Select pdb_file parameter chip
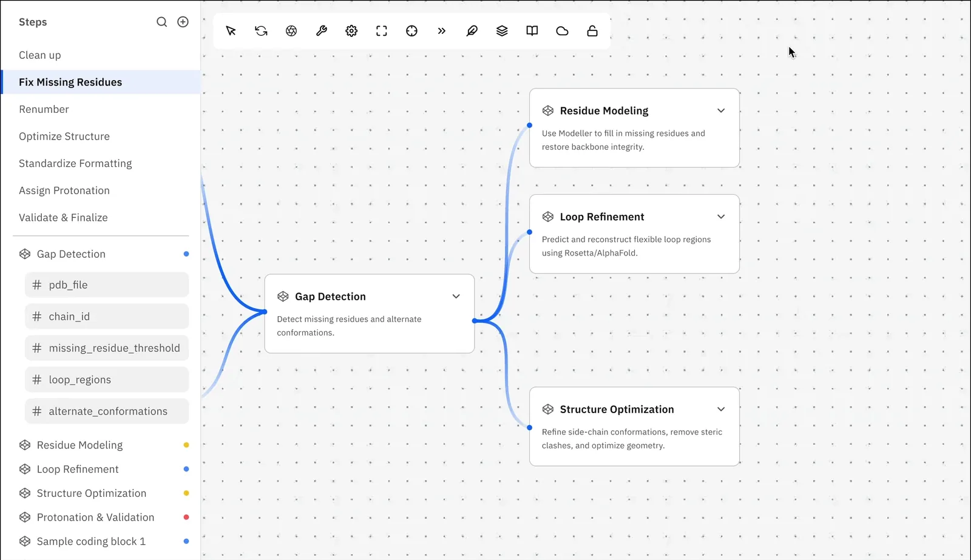971x560 pixels. 107,285
